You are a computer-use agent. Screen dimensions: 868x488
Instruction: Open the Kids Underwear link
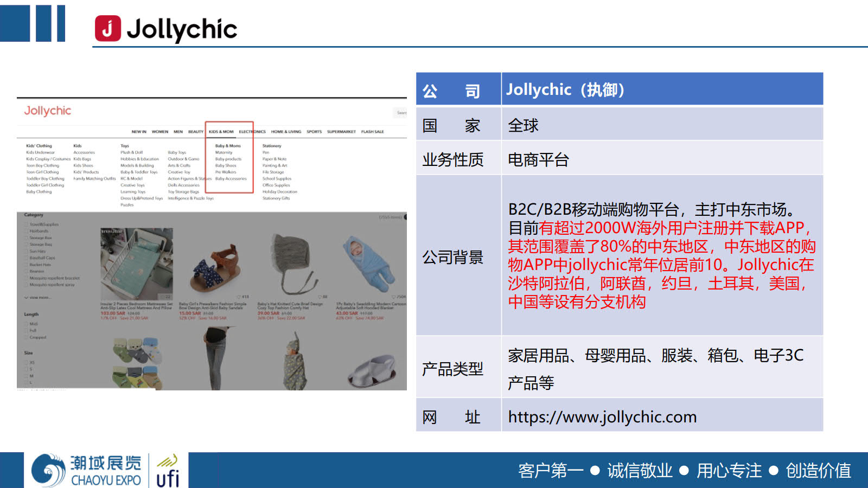coord(41,152)
